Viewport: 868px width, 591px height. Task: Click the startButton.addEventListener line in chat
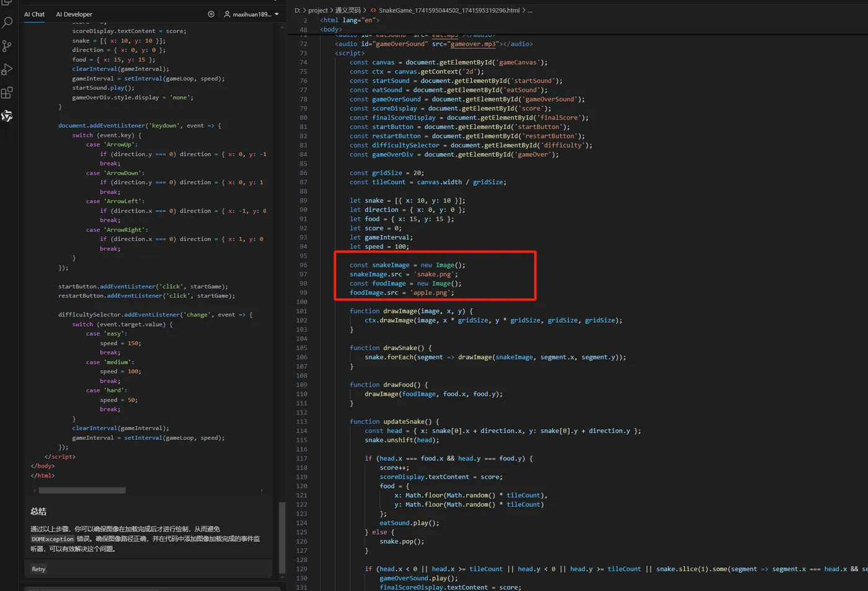[143, 287]
